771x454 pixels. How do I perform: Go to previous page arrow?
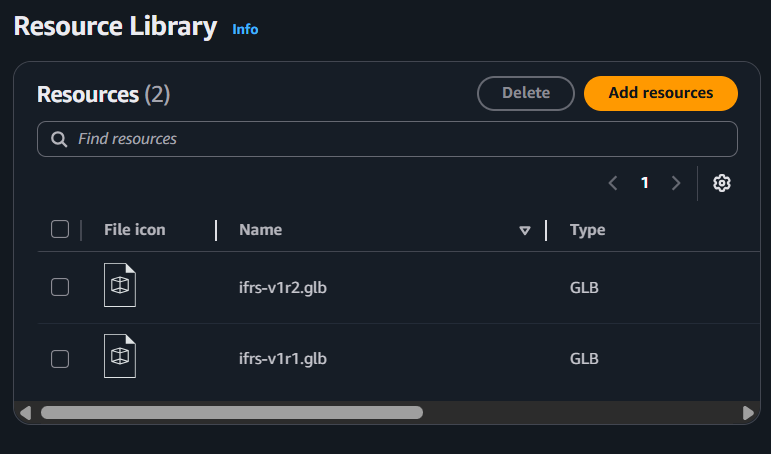click(x=613, y=183)
